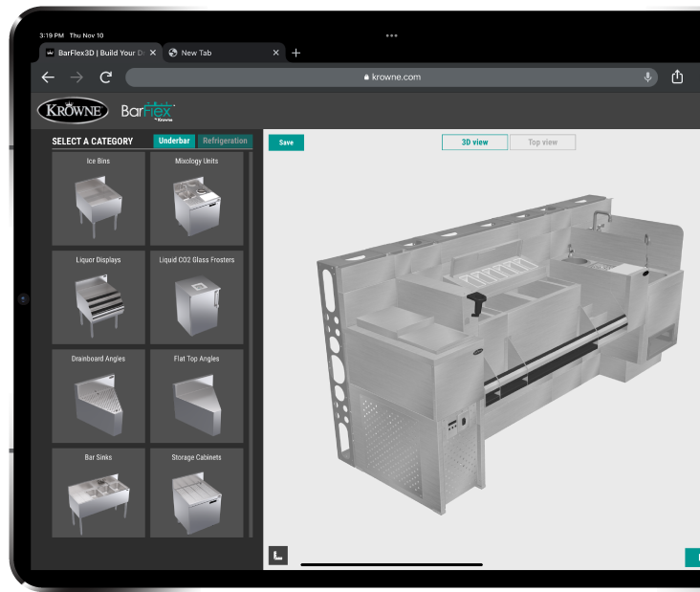Open a new tab with plus icon

point(295,54)
